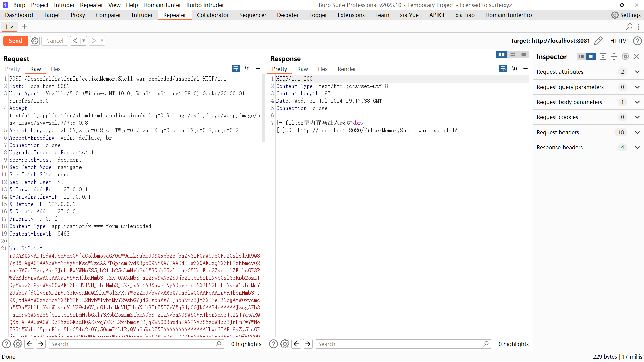Switch response view to Raw
This screenshot has width=644, height=362.
pos(302,69)
